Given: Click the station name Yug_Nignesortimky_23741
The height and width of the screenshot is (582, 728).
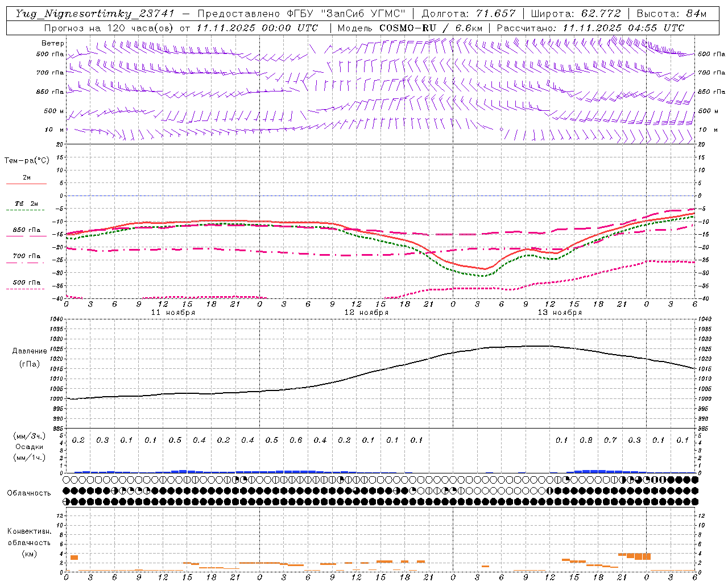Looking at the screenshot, I should click(x=95, y=14).
